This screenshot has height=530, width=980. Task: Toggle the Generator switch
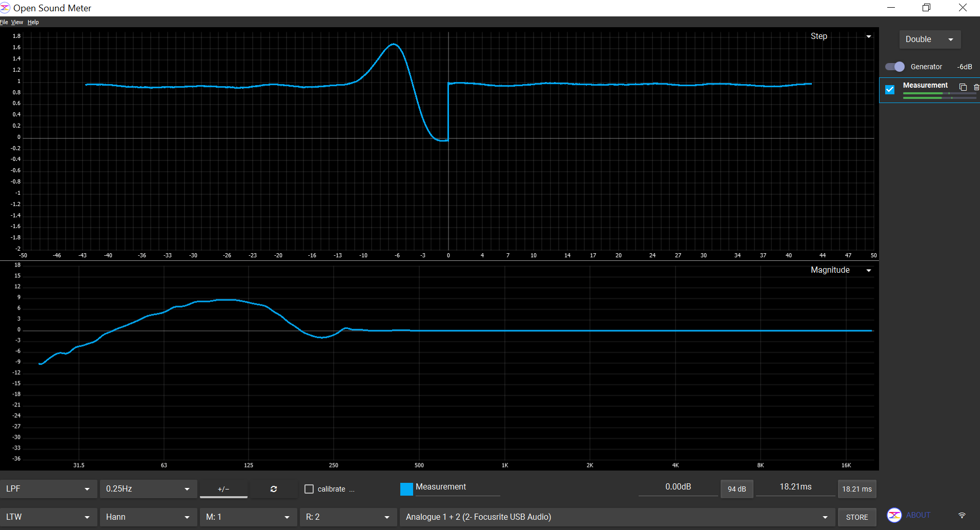895,67
